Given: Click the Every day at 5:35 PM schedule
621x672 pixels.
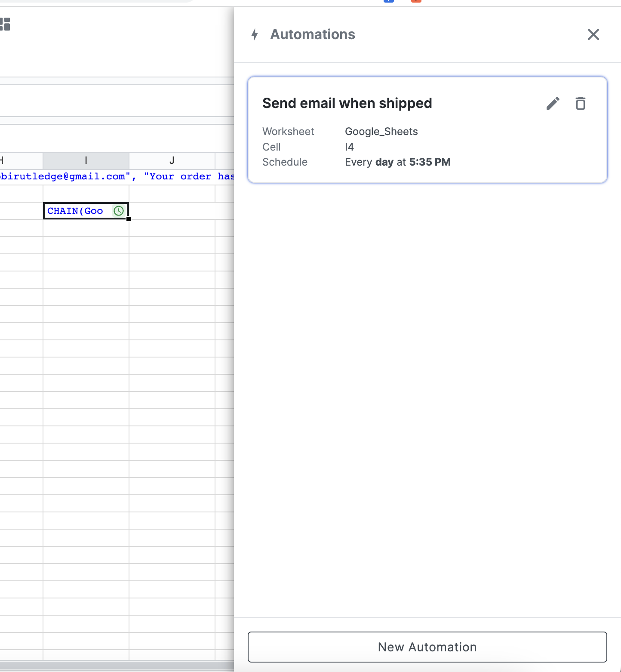Looking at the screenshot, I should [x=398, y=162].
